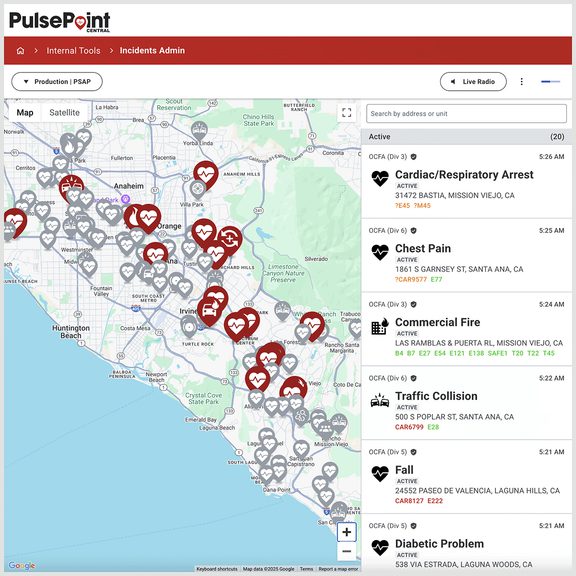576x576 pixels.
Task: Open Internal Tools breadcrumb link
Action: click(73, 51)
